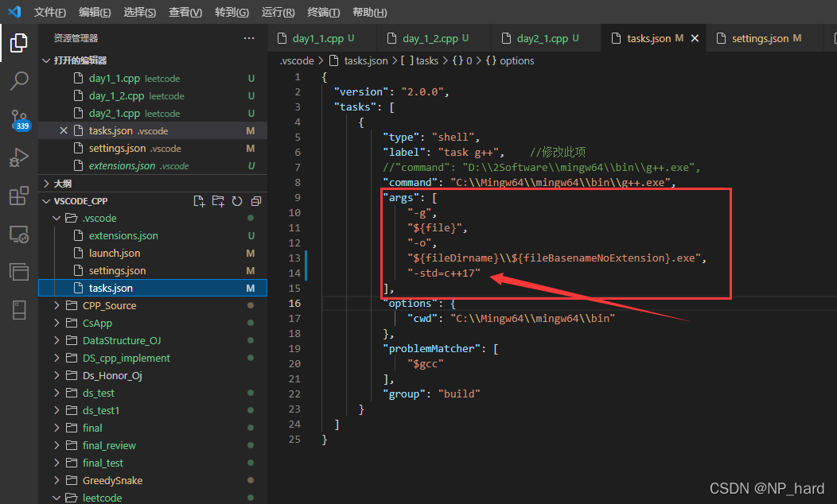Viewport: 837px width, 504px height.
Task: Expand the final folder
Action: point(56,428)
